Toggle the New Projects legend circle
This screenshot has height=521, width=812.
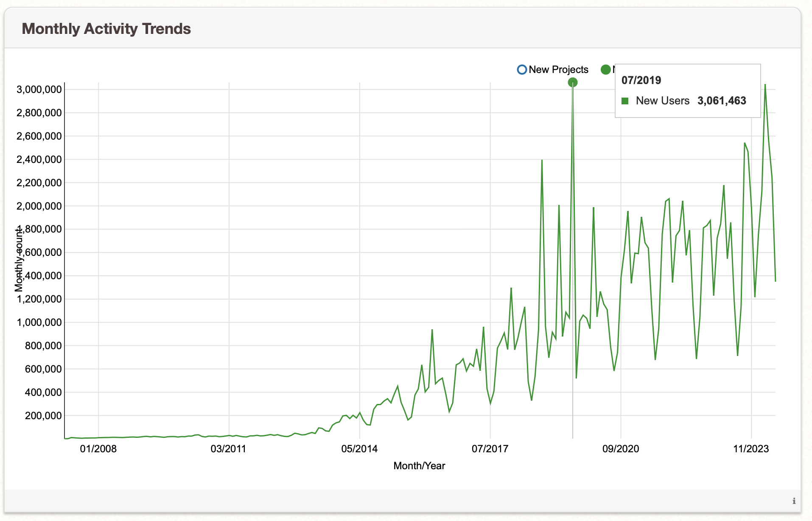click(x=522, y=70)
